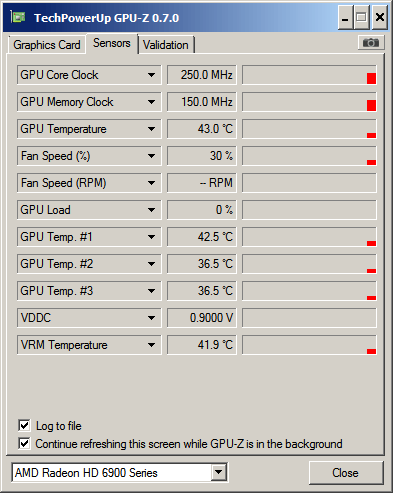Click the GPU Core Clock history graph
This screenshot has width=393, height=493.
tap(309, 75)
